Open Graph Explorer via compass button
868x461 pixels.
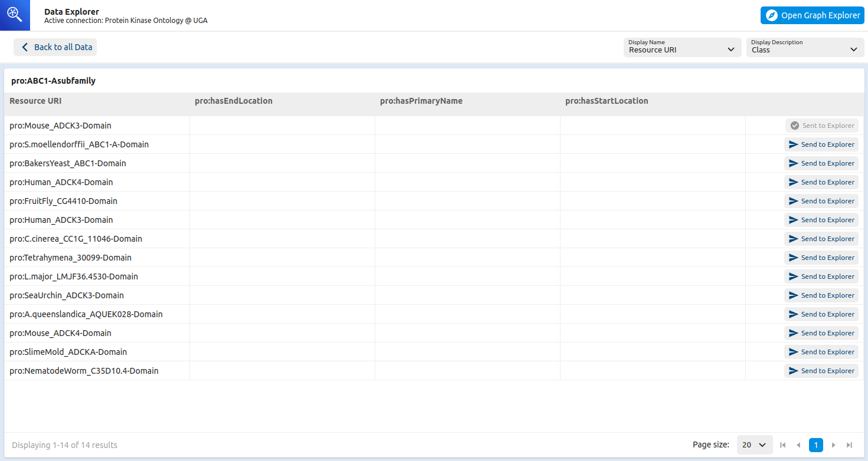[812, 15]
